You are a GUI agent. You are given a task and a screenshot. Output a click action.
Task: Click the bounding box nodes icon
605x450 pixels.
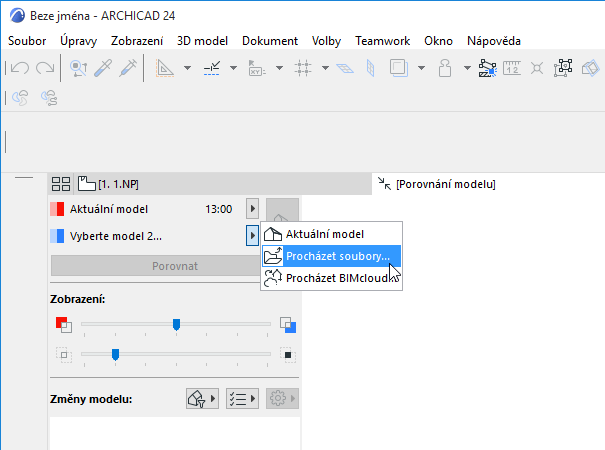coord(563,68)
